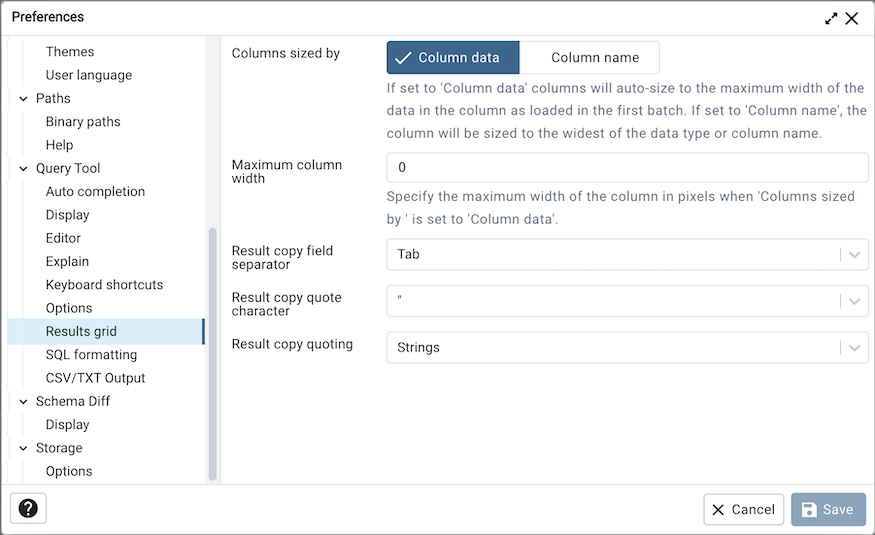This screenshot has height=535, width=875.
Task: Maximize the Preferences dialog with the expand icon
Action: (831, 18)
